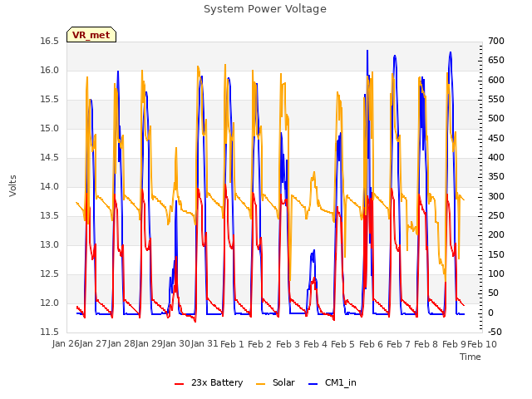
Task: Click the 700 right-axis value
Action: point(496,42)
